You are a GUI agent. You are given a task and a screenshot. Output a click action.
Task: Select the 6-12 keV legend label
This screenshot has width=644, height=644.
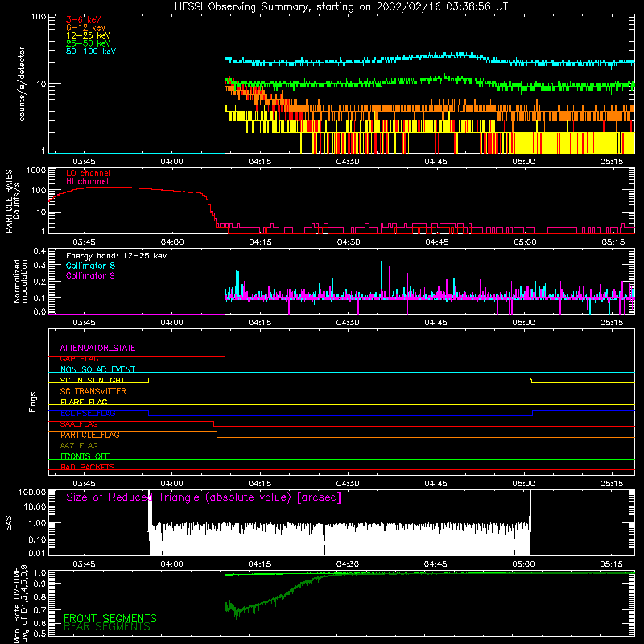(86, 27)
